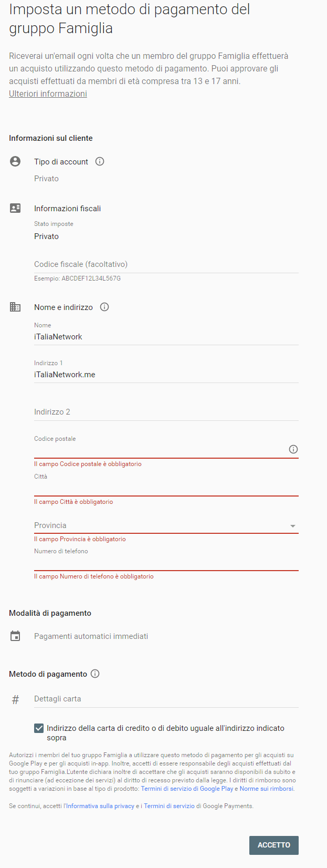327x868 pixels.
Task: Open the Norme sui rimborsi link
Action: 267,789
